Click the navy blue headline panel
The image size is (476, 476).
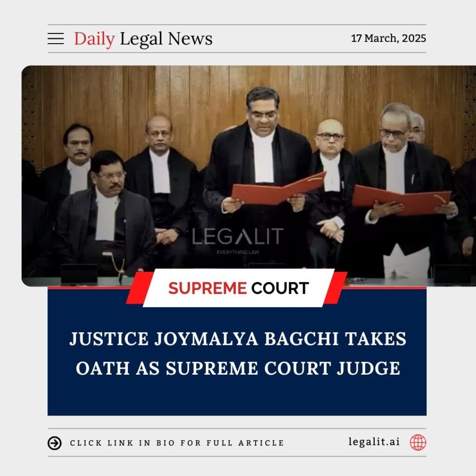237,351
